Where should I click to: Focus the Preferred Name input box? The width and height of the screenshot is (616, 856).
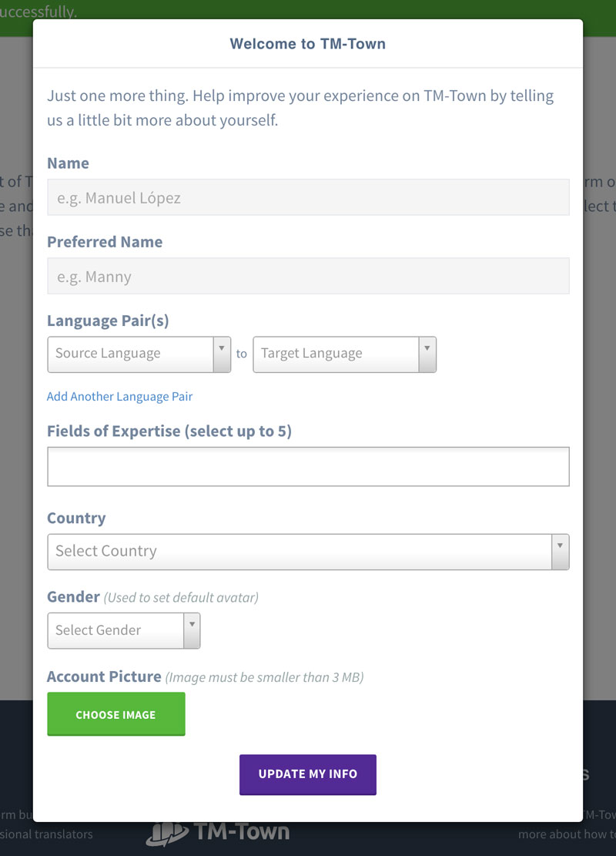click(x=308, y=276)
